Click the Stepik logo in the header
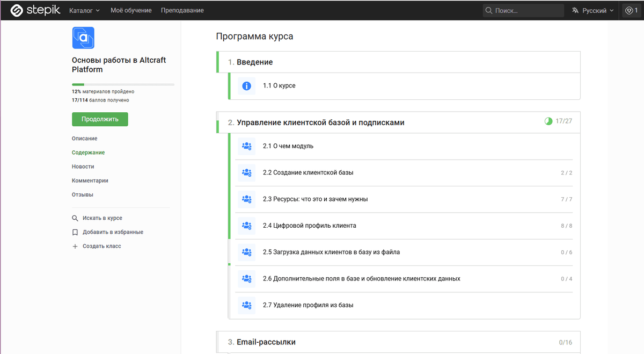The image size is (644, 354). click(34, 10)
